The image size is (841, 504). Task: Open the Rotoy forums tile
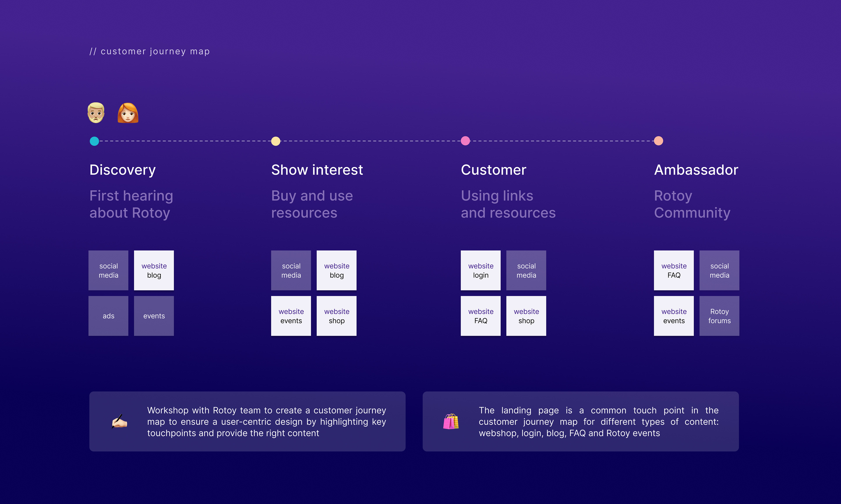719,316
